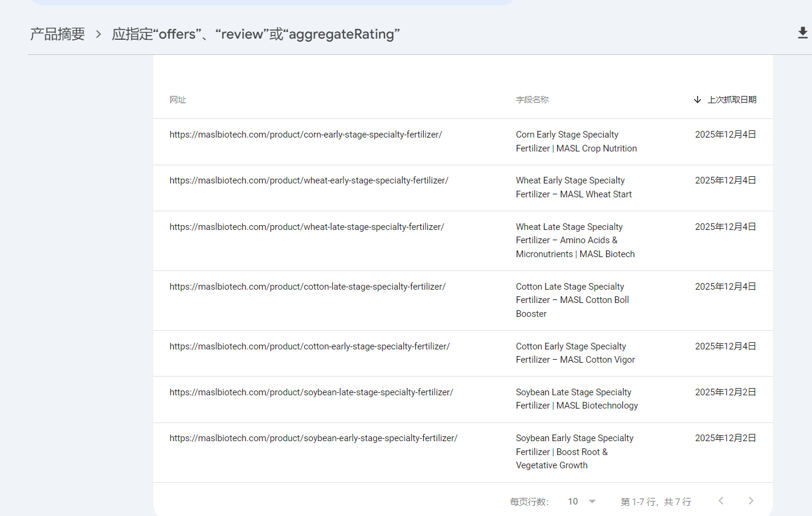This screenshot has height=516, width=812.
Task: Click the 2025年12月4日 date in wheat-late row
Action: coord(725,227)
